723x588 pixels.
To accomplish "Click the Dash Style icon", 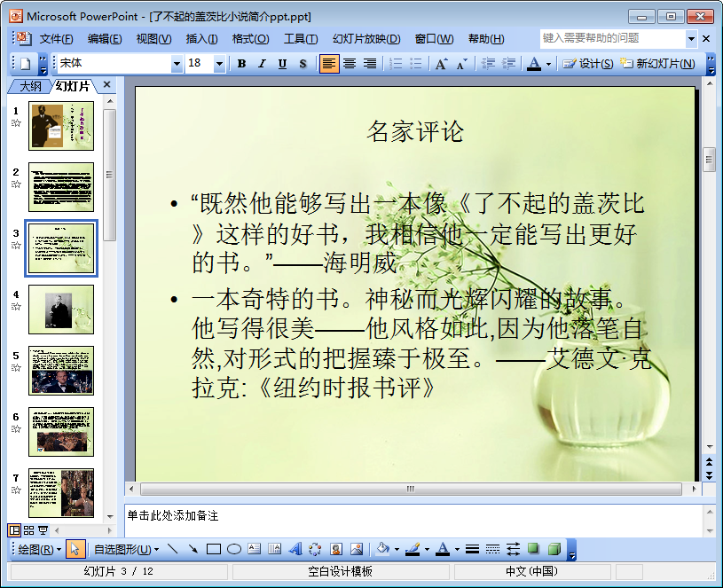I will 492,549.
